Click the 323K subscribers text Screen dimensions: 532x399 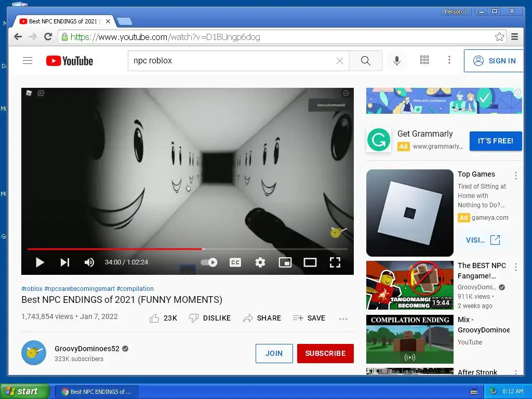pyautogui.click(x=79, y=359)
